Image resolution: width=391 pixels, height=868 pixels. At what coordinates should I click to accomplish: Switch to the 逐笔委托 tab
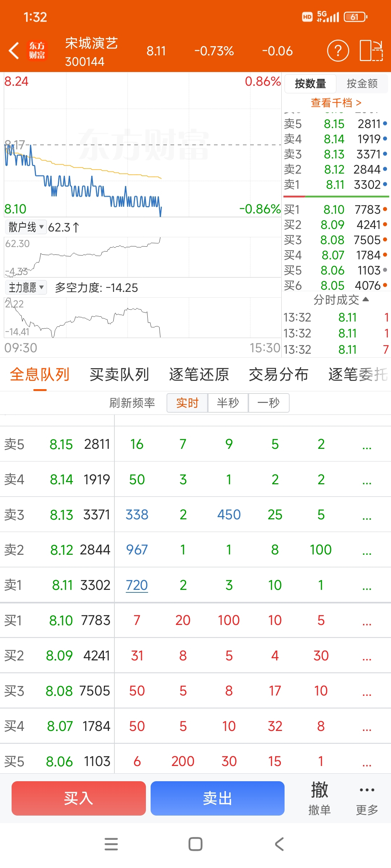pos(358,374)
